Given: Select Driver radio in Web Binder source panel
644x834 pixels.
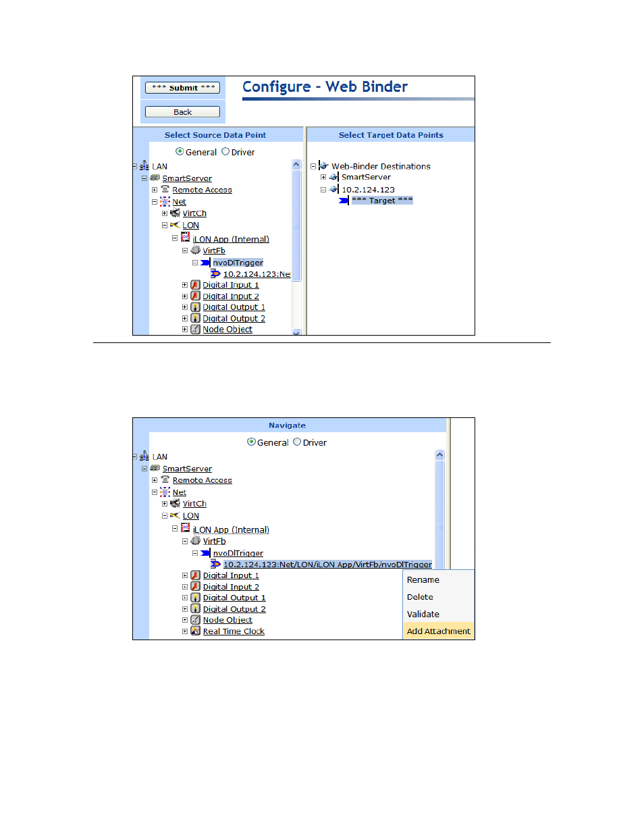Looking at the screenshot, I should [x=225, y=152].
